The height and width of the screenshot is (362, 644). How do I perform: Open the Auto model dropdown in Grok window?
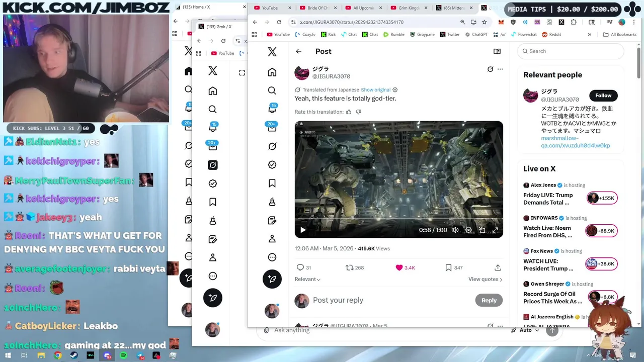pyautogui.click(x=526, y=330)
